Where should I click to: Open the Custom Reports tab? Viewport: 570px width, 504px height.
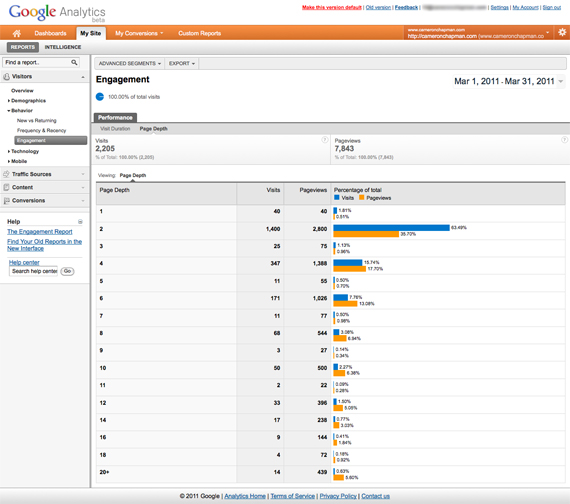click(x=200, y=33)
